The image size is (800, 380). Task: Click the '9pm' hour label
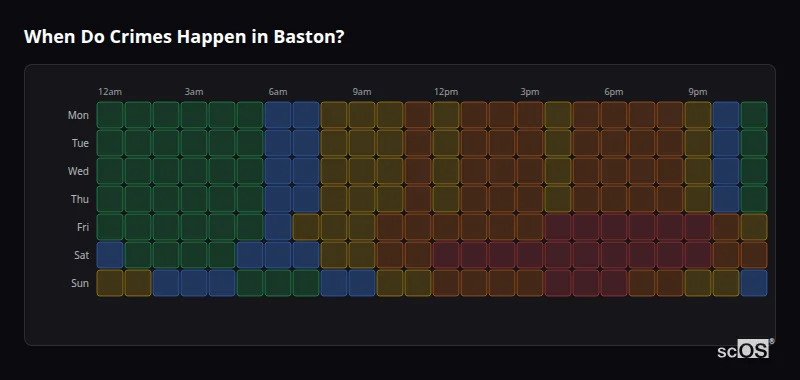pyautogui.click(x=697, y=92)
